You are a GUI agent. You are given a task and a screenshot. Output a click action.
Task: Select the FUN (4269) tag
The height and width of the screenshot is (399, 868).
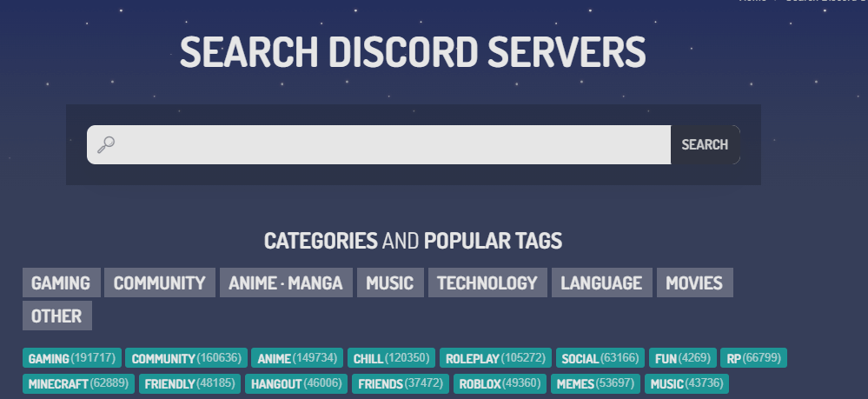(x=683, y=358)
